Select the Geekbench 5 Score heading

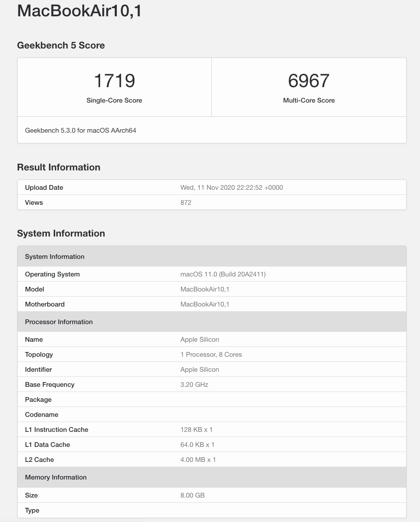coord(61,46)
